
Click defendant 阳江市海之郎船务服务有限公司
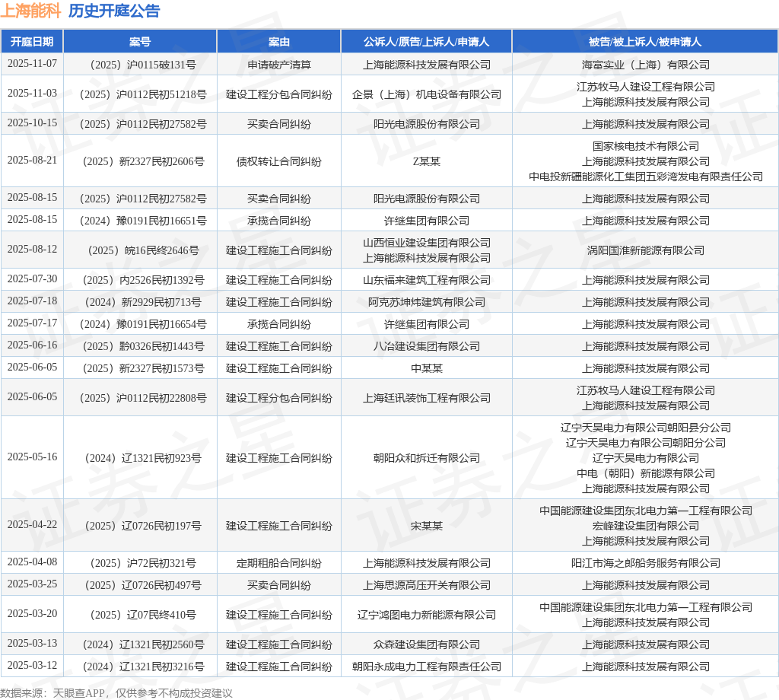tap(645, 563)
